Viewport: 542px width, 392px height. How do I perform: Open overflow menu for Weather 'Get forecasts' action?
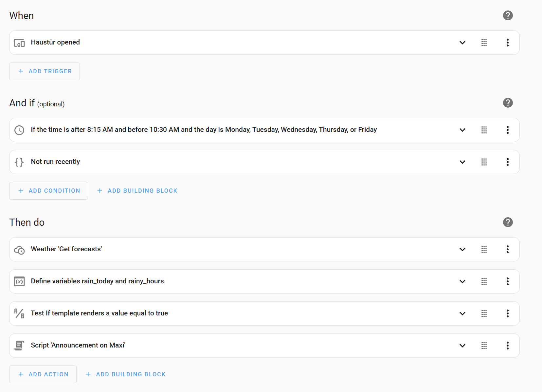tap(507, 249)
